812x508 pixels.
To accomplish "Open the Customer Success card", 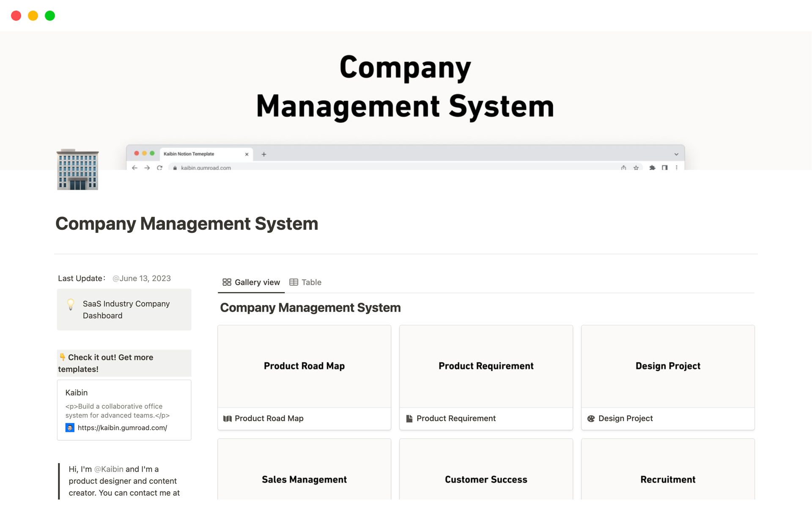I will tap(486, 479).
